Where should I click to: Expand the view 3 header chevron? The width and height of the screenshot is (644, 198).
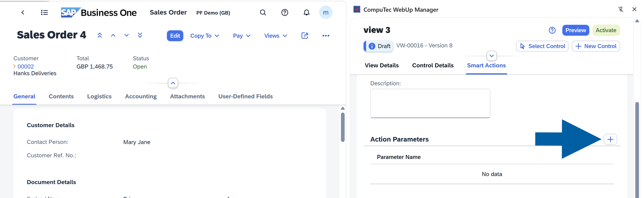pyautogui.click(x=491, y=56)
